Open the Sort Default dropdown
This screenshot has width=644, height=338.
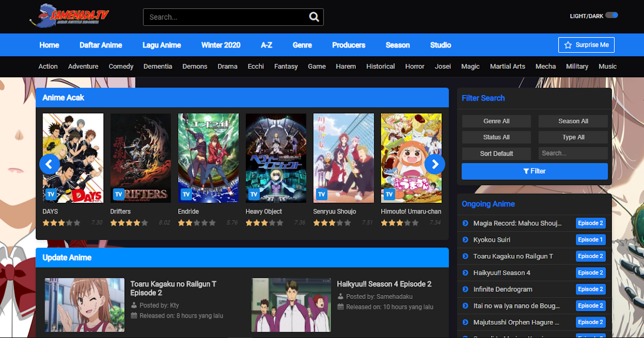tap(496, 153)
